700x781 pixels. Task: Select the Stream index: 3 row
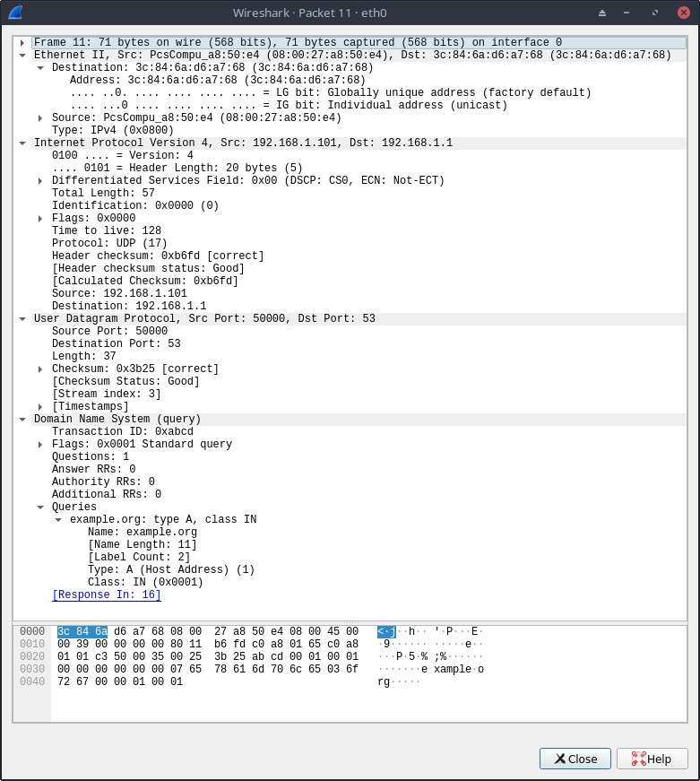point(107,394)
